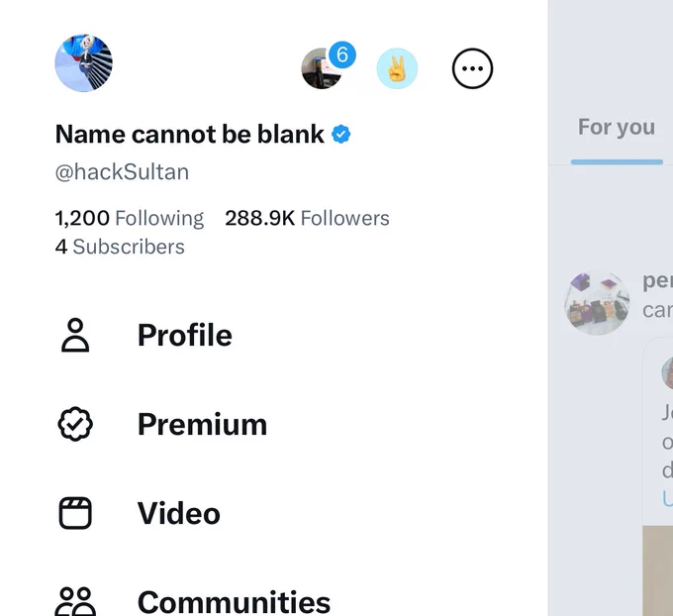Open the main profile avatar picture
Screen dimensions: 673x616
click(x=84, y=63)
